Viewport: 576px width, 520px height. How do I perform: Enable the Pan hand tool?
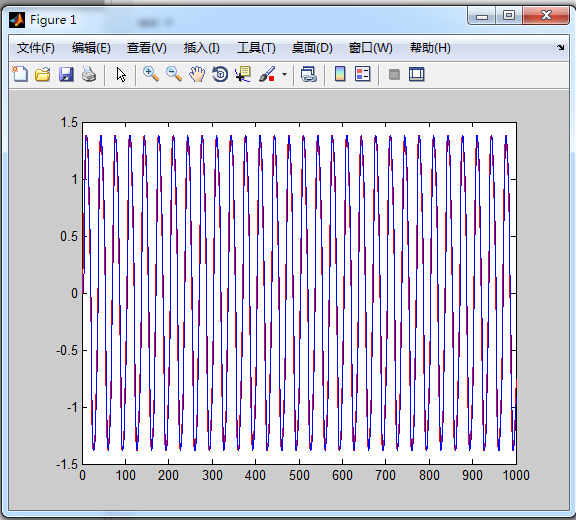(x=197, y=74)
